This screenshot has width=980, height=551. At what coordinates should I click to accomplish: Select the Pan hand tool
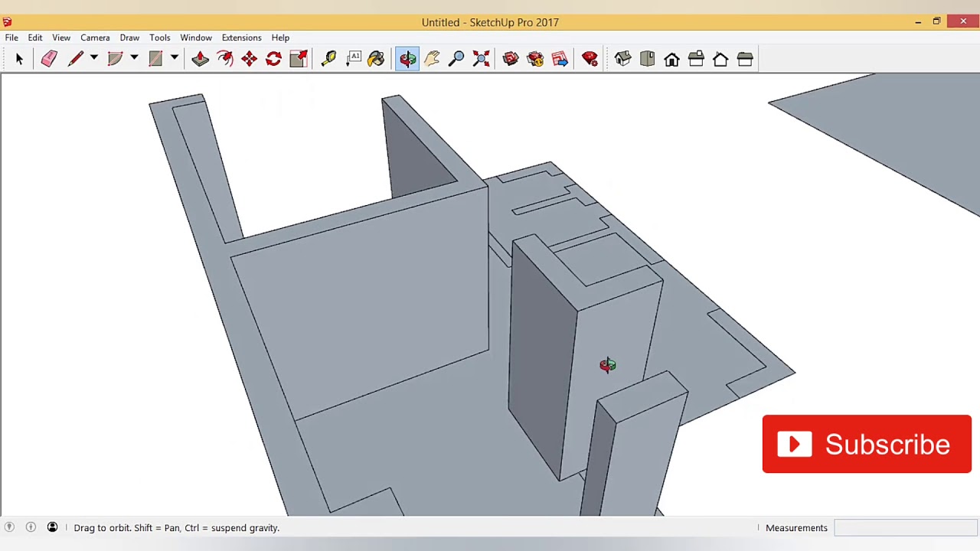pyautogui.click(x=432, y=59)
